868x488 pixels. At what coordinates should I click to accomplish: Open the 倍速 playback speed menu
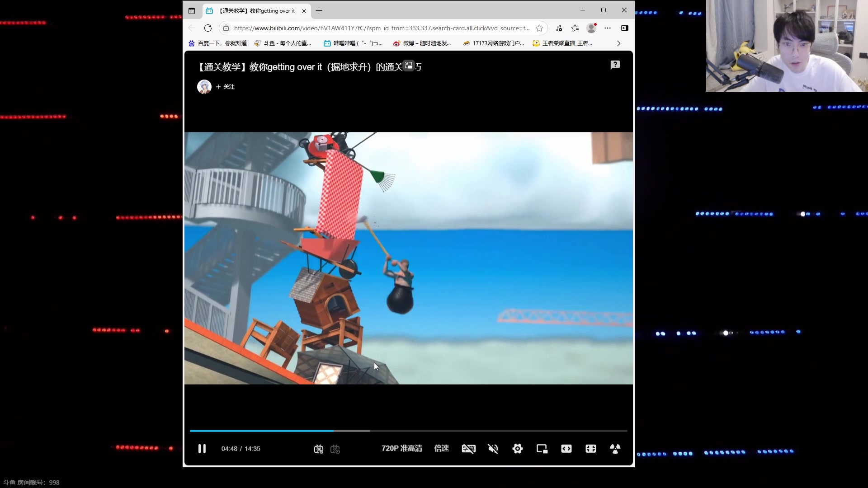pos(442,449)
